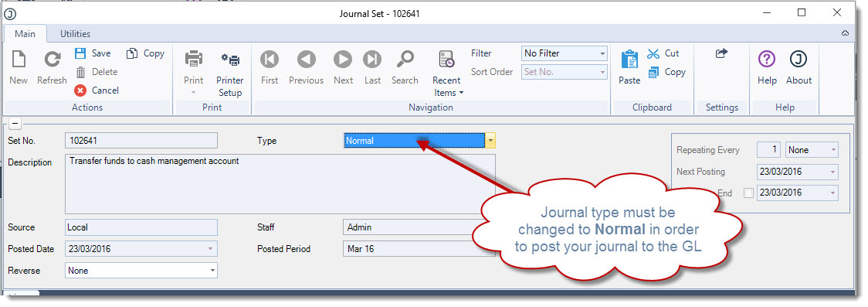The width and height of the screenshot is (868, 307).
Task: Go to the Next record
Action: tap(343, 67)
